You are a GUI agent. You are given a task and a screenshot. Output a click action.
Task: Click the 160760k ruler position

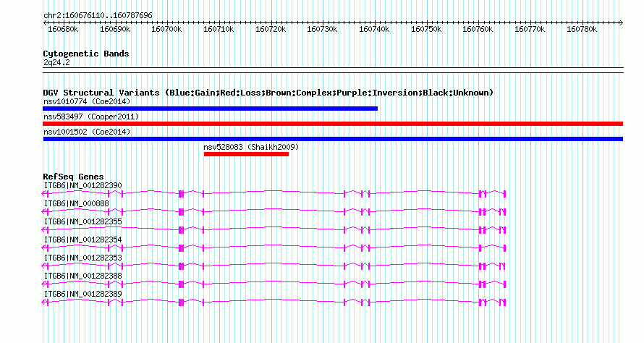pos(478,30)
